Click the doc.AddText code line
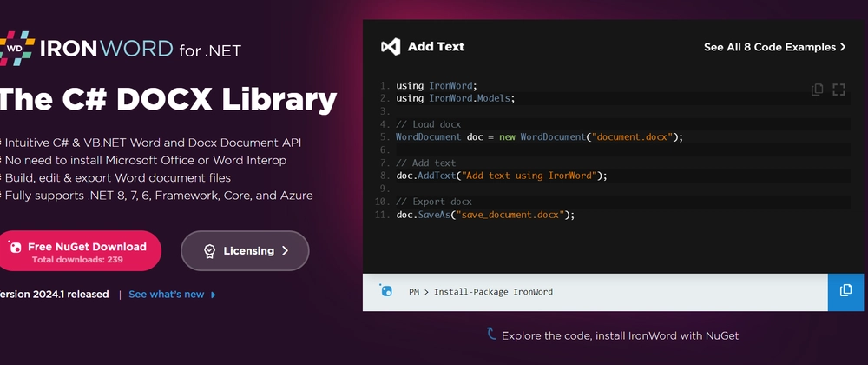 tap(502, 176)
